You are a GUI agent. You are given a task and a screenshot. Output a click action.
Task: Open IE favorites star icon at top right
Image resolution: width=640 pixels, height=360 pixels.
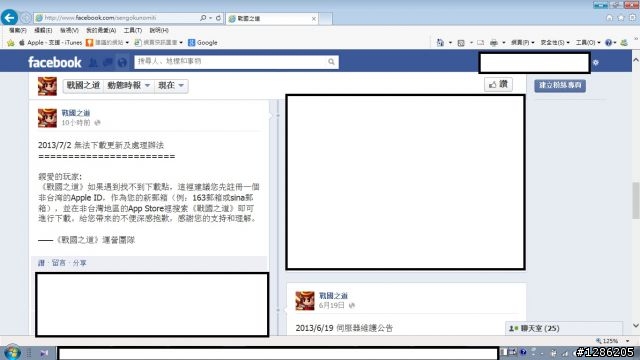tap(621, 18)
